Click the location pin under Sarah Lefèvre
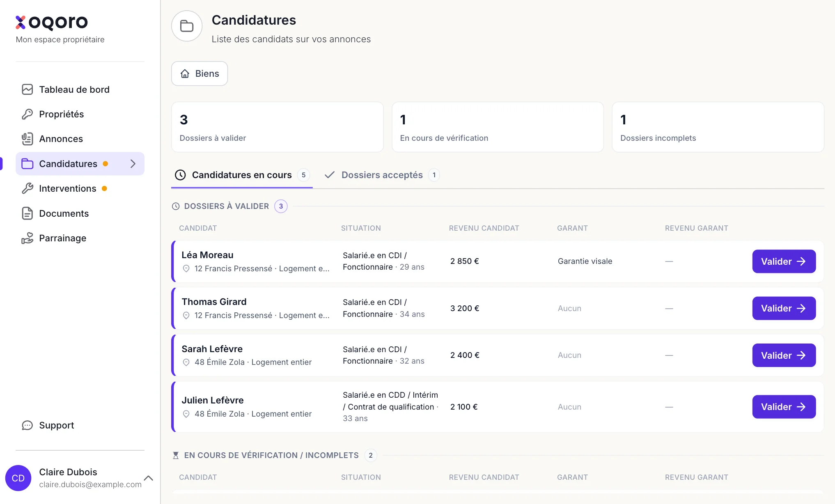 pyautogui.click(x=186, y=362)
